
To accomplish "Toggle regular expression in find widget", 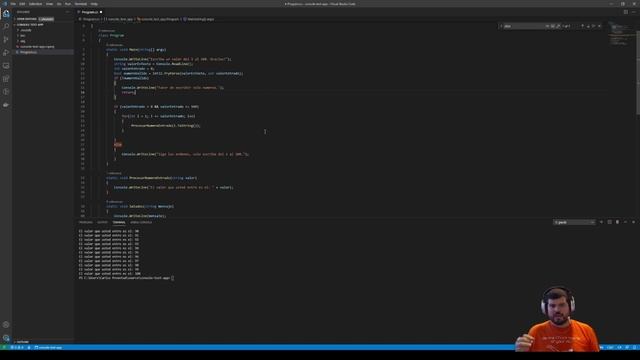I will tap(558, 26).
